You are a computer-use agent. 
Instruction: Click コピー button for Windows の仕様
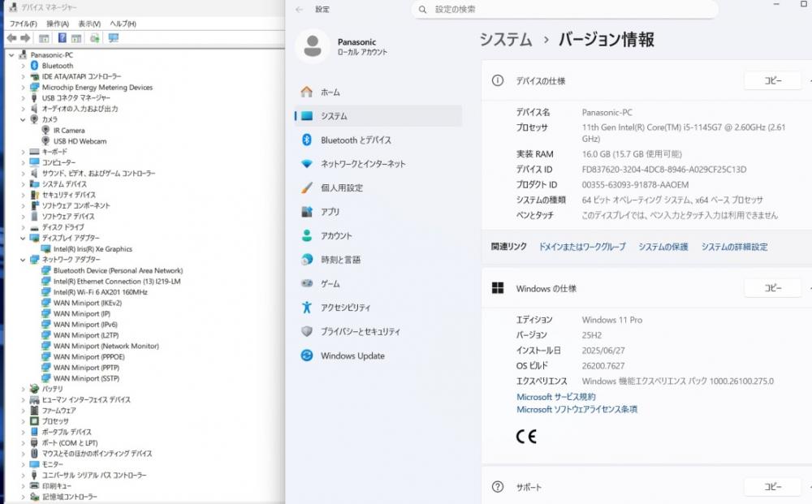tap(773, 288)
